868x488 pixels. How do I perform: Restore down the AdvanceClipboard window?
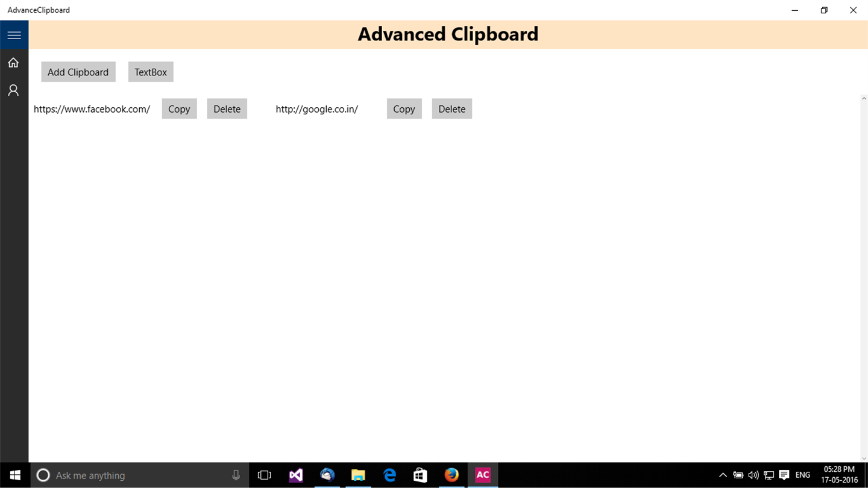[x=824, y=10]
